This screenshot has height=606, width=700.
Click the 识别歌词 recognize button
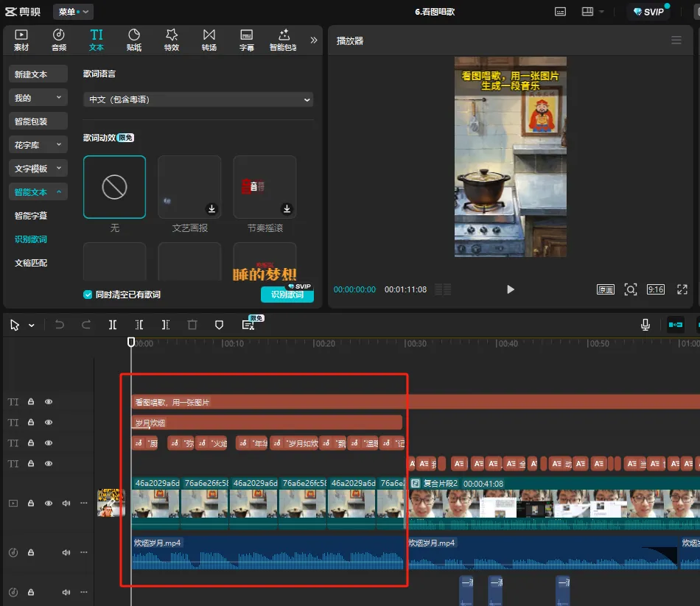click(x=287, y=295)
